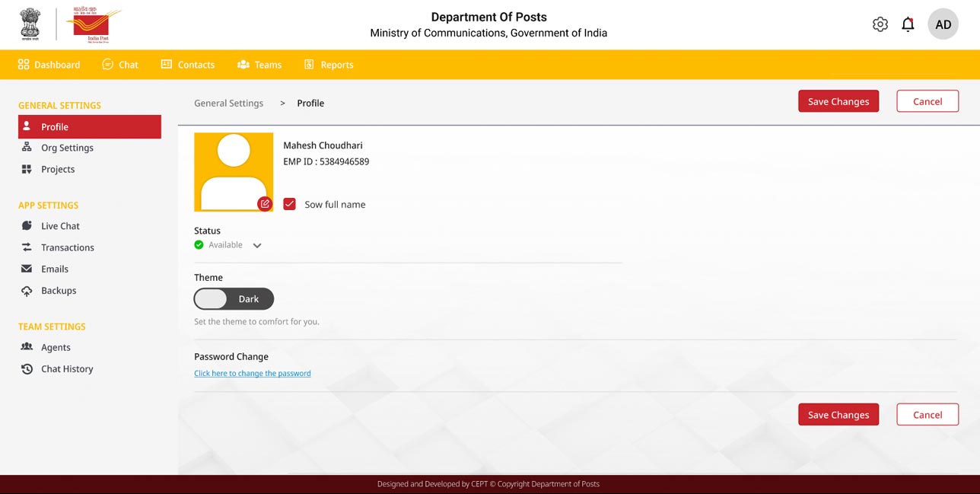Click the General Settings breadcrumb
This screenshot has height=494, width=980.
click(228, 104)
